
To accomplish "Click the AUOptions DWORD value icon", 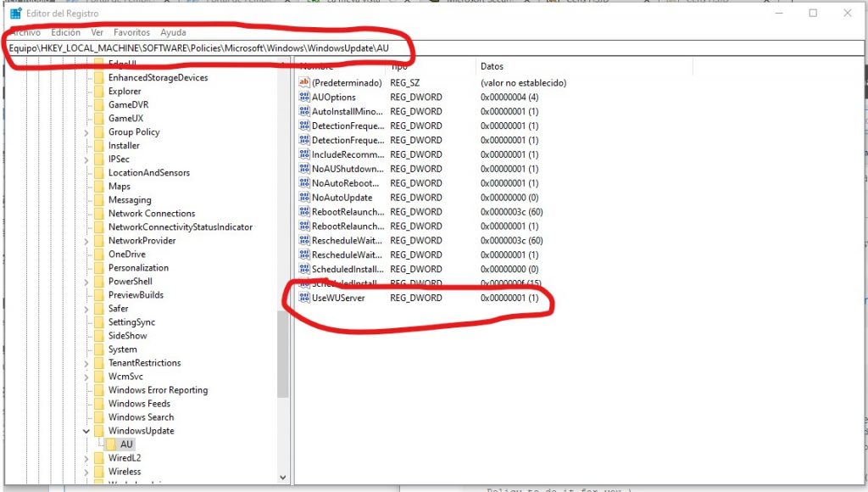I will click(304, 97).
